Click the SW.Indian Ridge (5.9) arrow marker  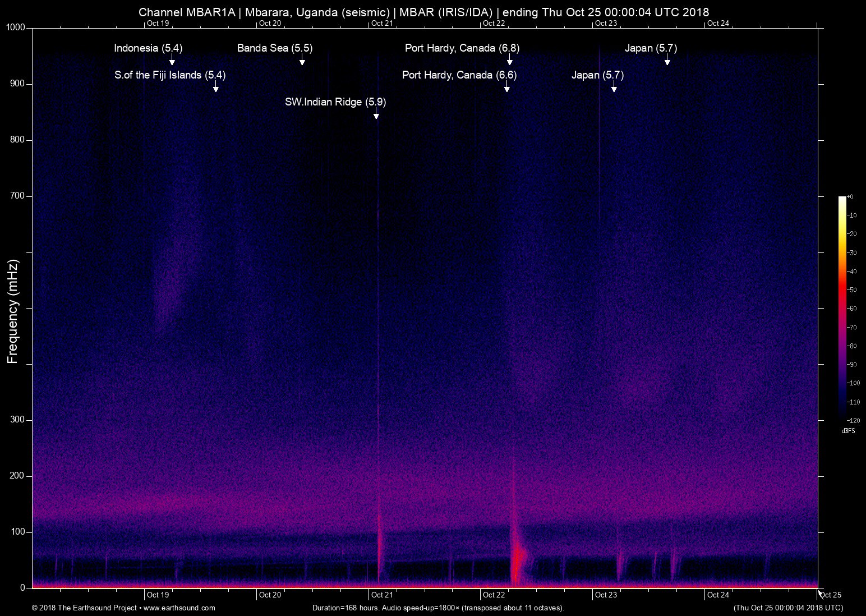(x=376, y=114)
